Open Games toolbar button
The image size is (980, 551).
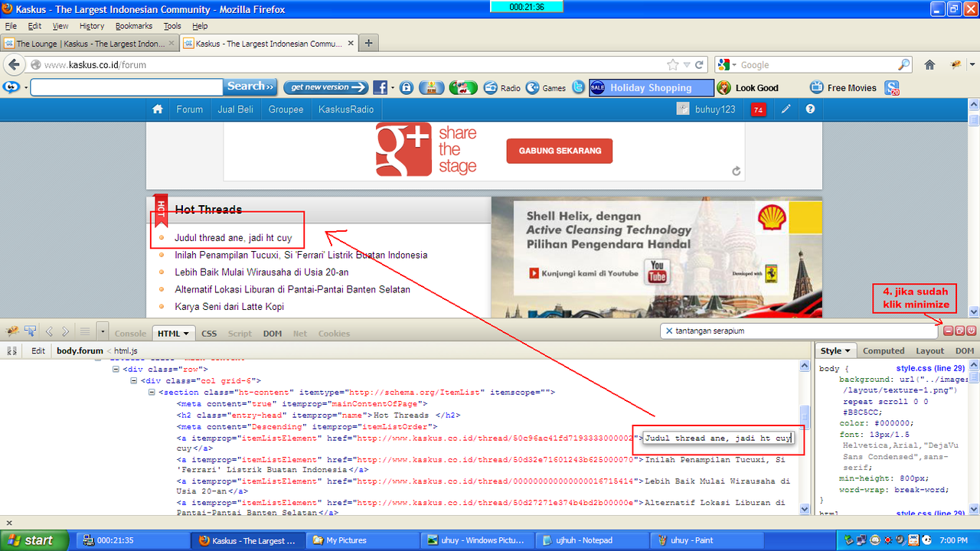click(546, 88)
